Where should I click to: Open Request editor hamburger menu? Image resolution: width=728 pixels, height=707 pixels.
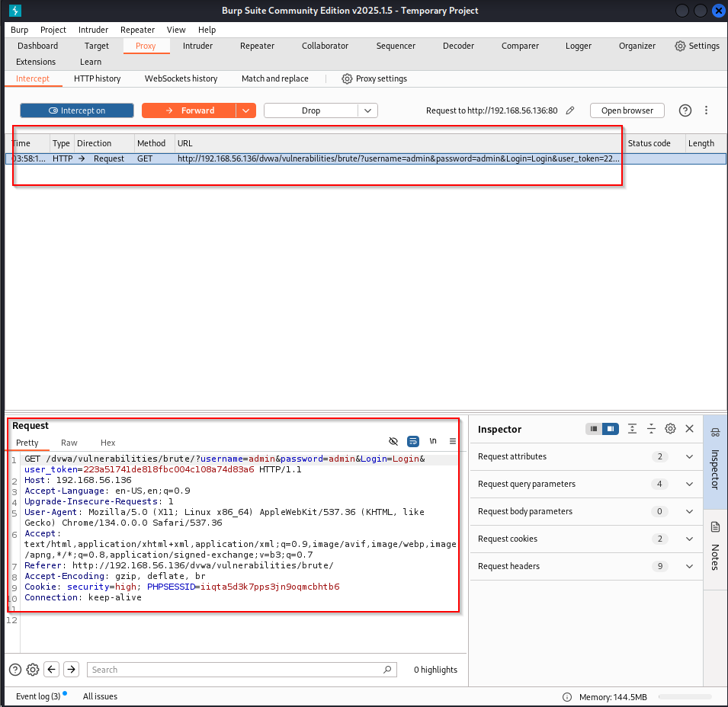453,441
